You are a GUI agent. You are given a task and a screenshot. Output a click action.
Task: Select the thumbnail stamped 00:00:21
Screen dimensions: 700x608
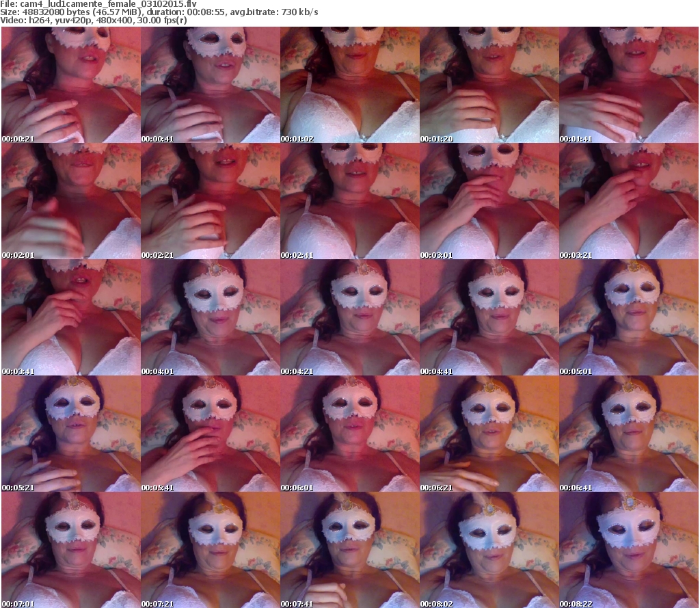71,85
